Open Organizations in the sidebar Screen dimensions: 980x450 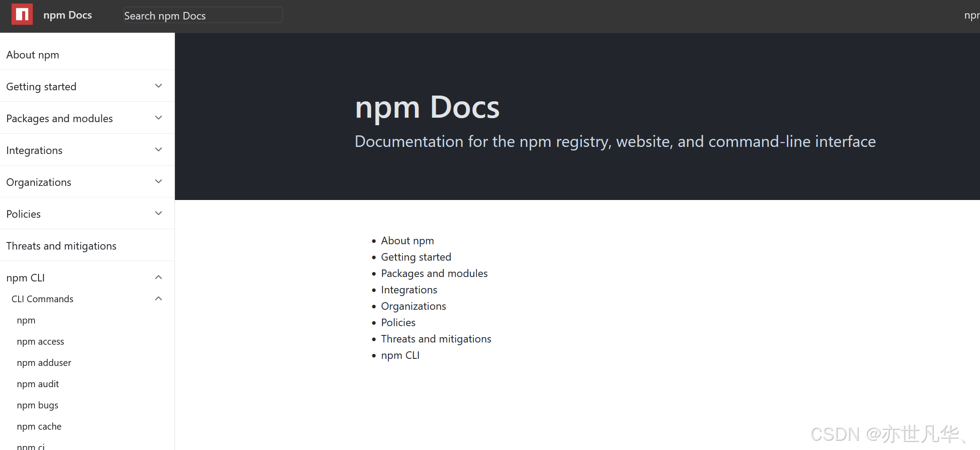[x=39, y=182]
